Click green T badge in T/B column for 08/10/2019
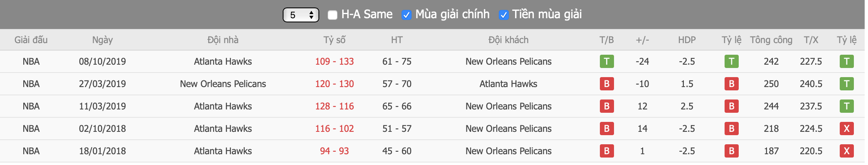This screenshot has height=165, width=868. (x=607, y=61)
